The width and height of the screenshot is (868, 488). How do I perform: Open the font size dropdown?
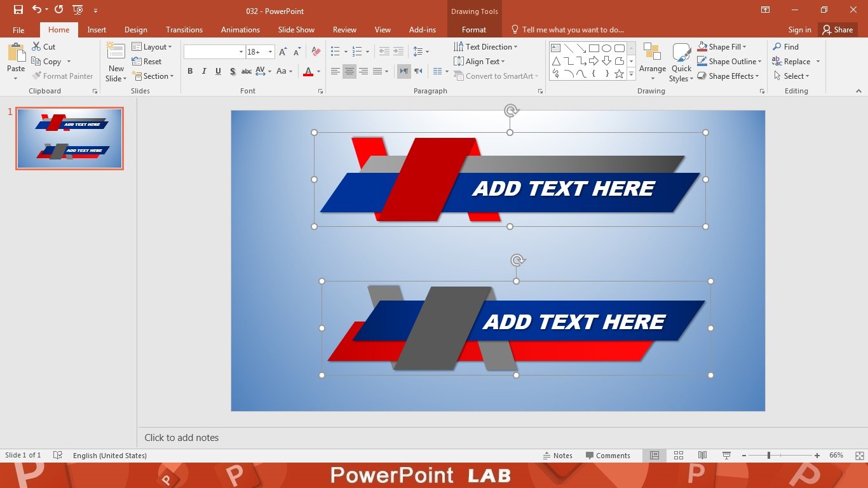coord(271,52)
